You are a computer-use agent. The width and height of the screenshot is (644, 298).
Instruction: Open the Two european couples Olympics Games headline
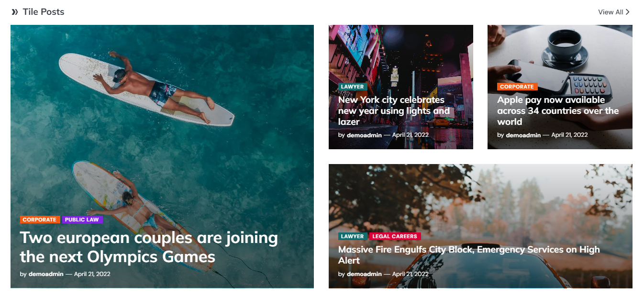[x=149, y=247]
